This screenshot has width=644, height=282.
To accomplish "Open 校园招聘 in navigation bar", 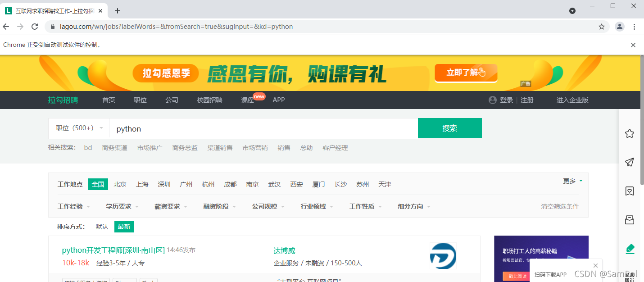I will pos(210,100).
